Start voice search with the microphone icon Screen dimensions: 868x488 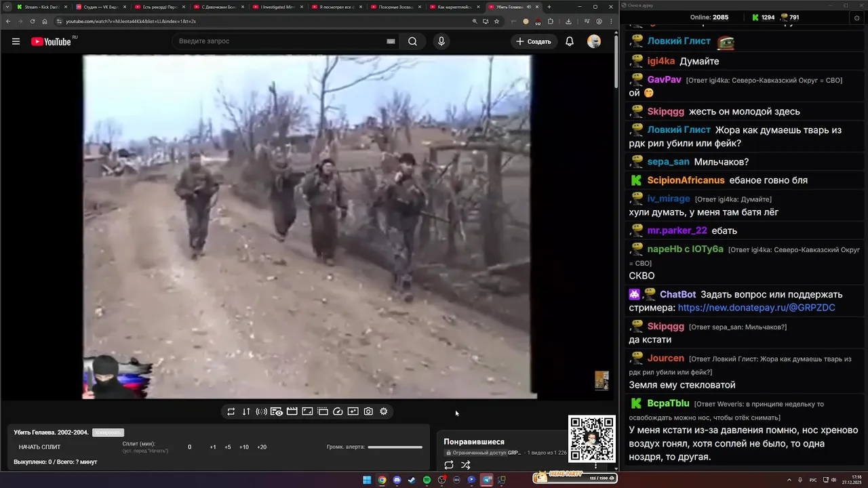(x=441, y=41)
